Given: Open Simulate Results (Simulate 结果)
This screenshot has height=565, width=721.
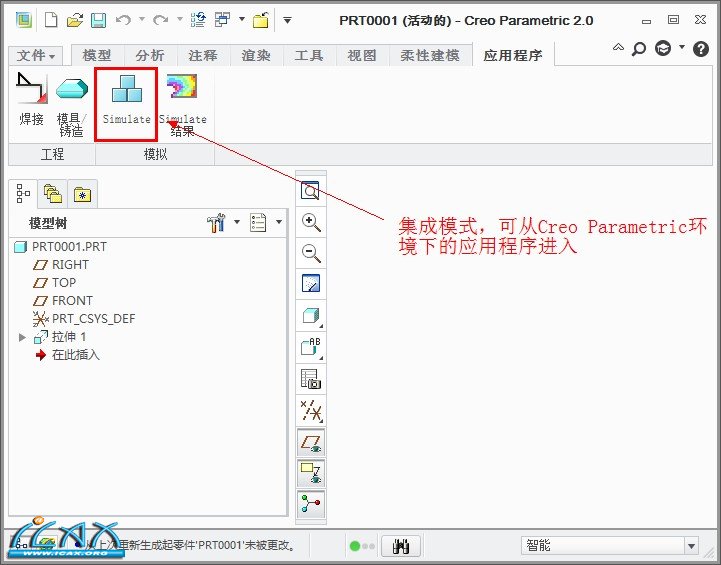Looking at the screenshot, I should click(x=183, y=106).
